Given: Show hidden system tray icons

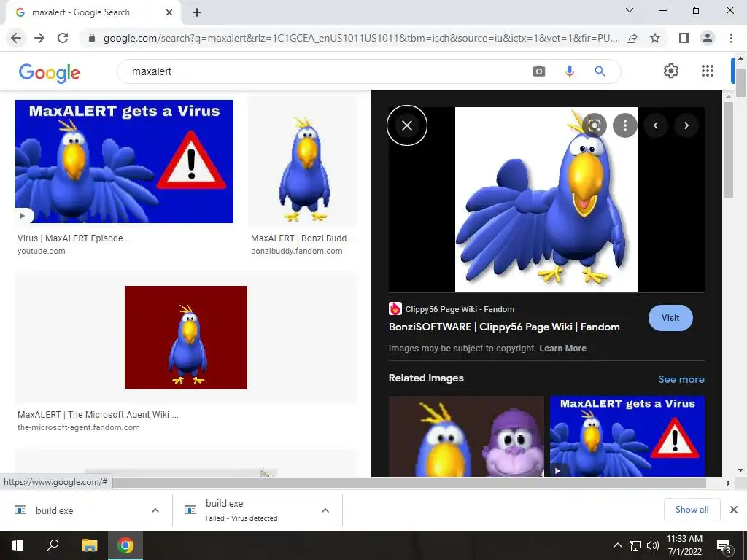Looking at the screenshot, I should pos(617,545).
